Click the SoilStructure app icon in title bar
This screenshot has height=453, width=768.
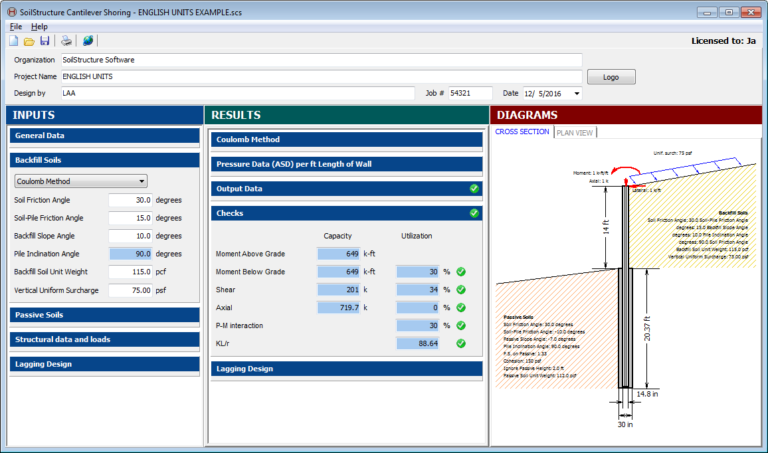point(12,12)
